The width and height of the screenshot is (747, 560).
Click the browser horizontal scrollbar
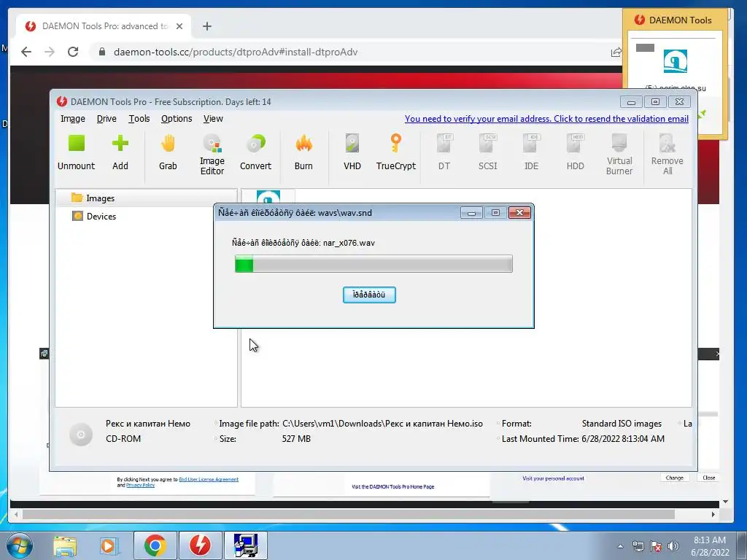pyautogui.click(x=348, y=514)
